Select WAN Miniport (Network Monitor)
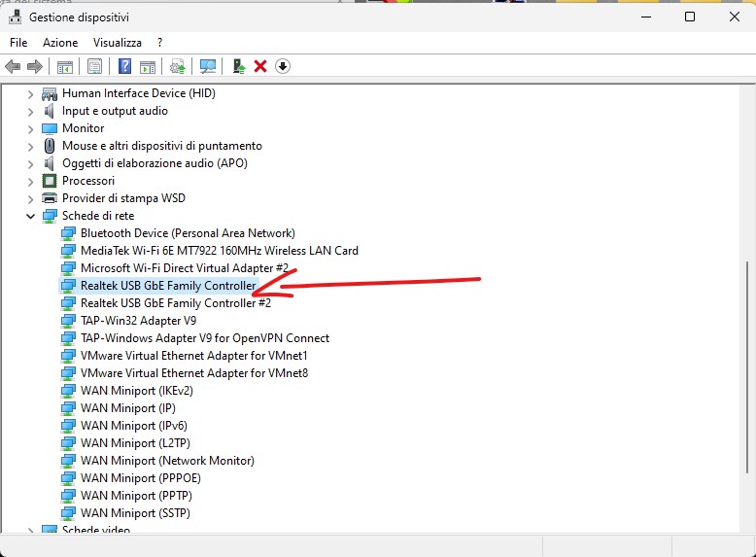This screenshot has width=756, height=557. [167, 461]
